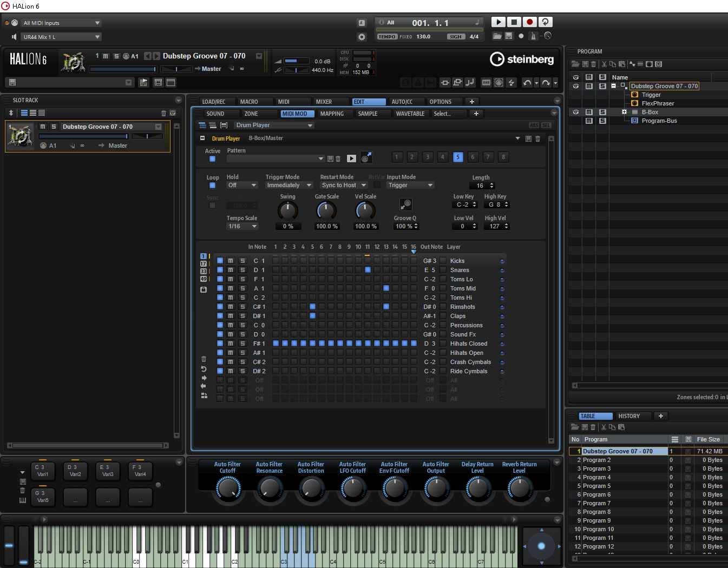Viewport: 728px width, 568px height.
Task: Toggle the metronome icon
Action: point(533,36)
